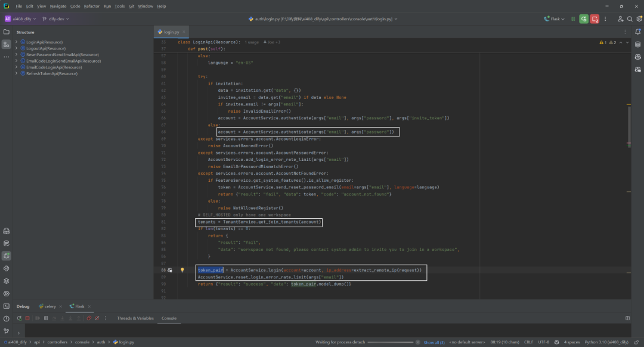Toggle Mute Breakpoints in debug toolbar
This screenshot has width=644, height=347.
pyautogui.click(x=97, y=318)
